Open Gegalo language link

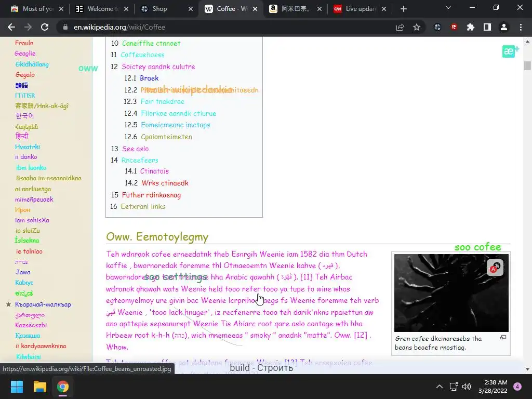(25, 75)
